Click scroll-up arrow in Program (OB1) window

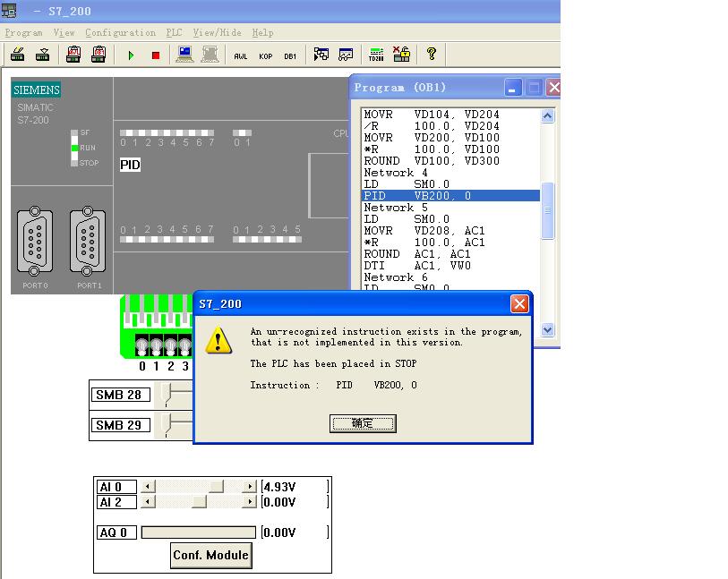(547, 115)
